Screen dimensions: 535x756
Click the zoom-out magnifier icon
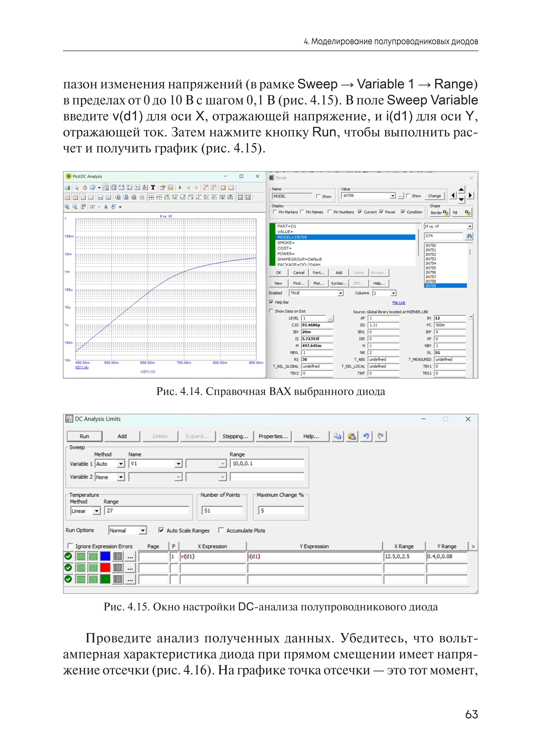tap(75, 207)
